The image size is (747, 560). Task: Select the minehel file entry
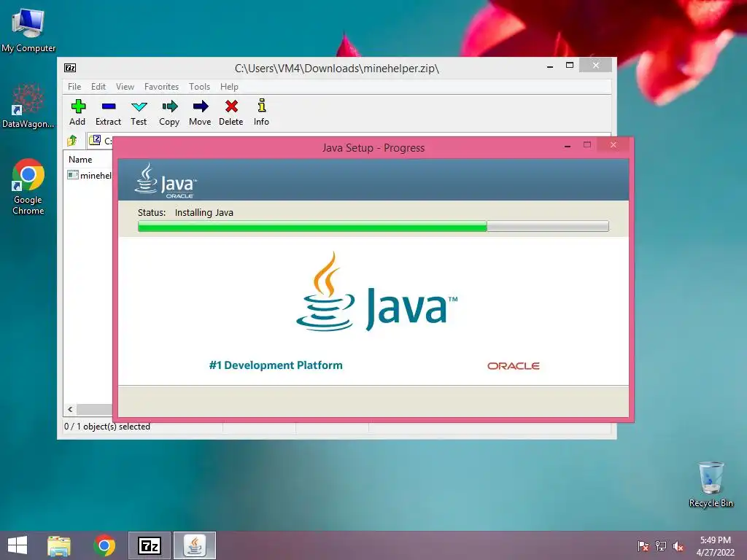pos(90,175)
